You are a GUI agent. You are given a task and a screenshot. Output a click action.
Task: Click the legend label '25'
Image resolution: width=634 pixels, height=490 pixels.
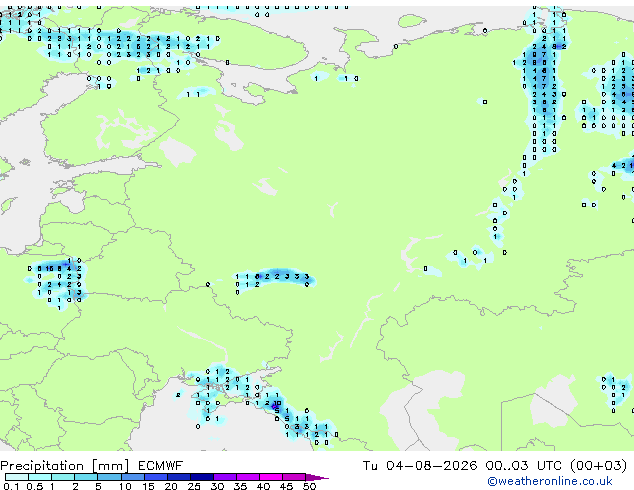194,486
